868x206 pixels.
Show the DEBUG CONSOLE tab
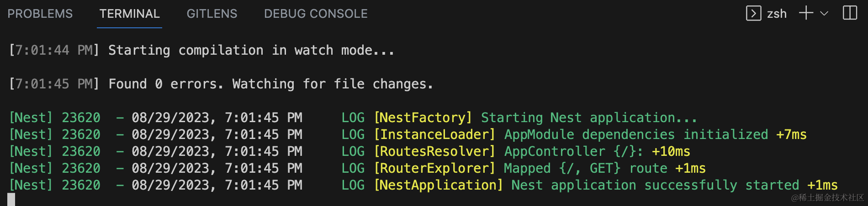click(x=316, y=14)
